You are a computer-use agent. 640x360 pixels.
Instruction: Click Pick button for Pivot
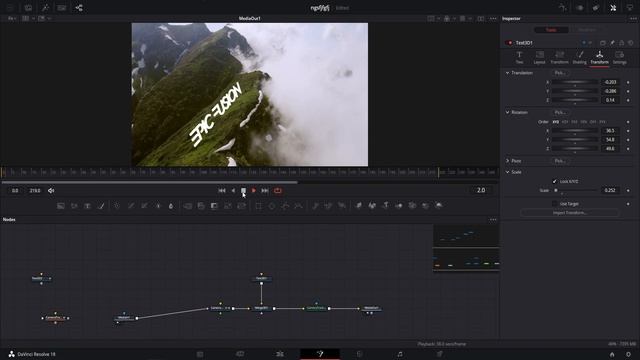click(x=560, y=161)
